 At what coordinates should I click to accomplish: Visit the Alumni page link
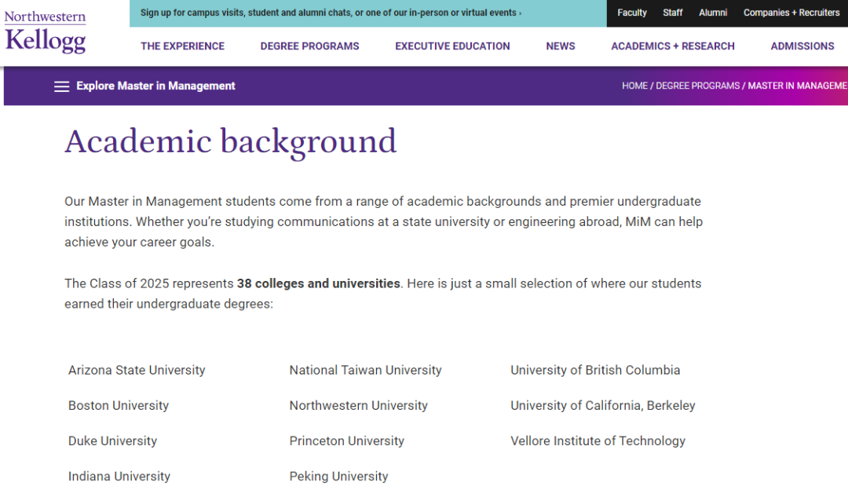tap(713, 13)
